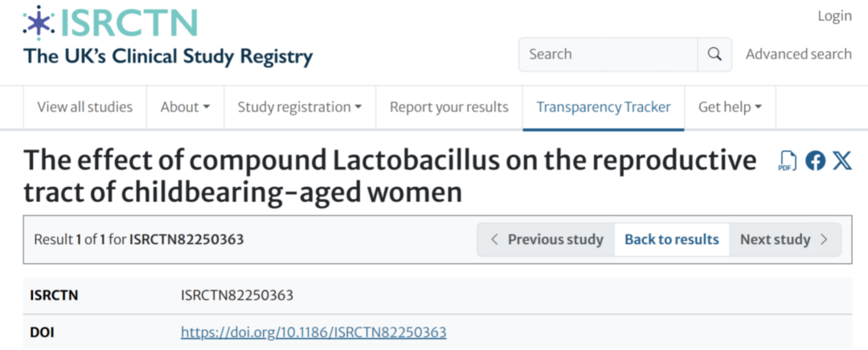Screen dimensions: 868x350
Task: Go to the Previous study
Action: [555, 239]
